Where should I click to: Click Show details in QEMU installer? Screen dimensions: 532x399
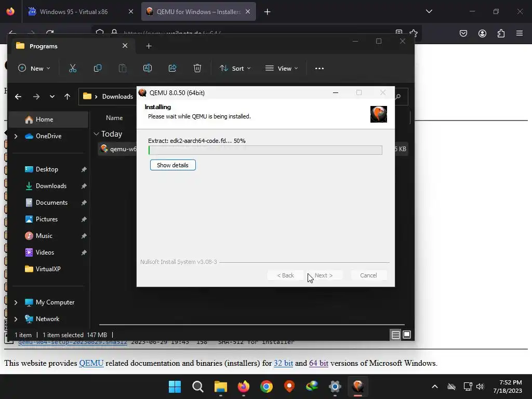click(x=172, y=165)
